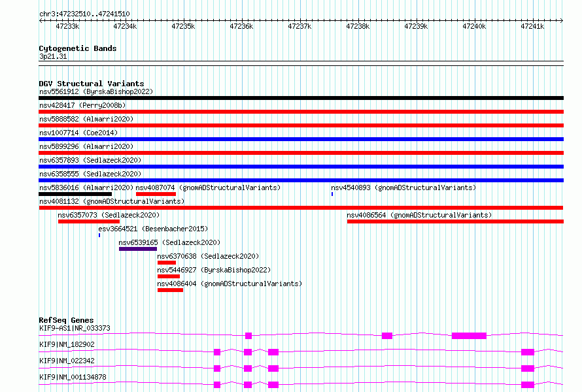Viewport: 582px width, 392px height.
Task: Select the nsv428417 (Perry2008b) variant label
Action: click(82, 105)
